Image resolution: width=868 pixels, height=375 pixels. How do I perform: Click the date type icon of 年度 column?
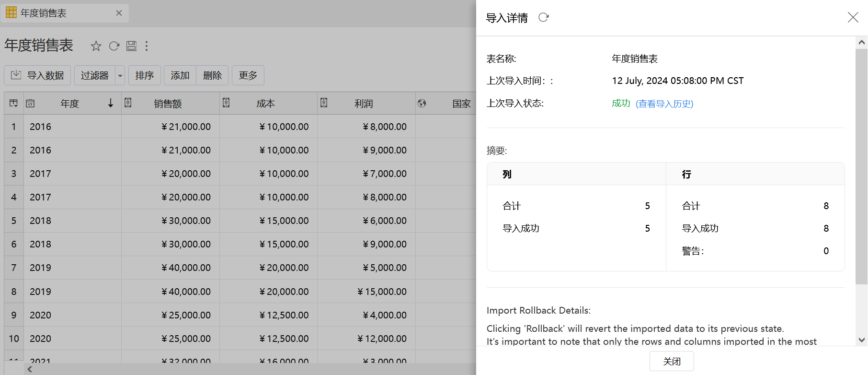[30, 103]
